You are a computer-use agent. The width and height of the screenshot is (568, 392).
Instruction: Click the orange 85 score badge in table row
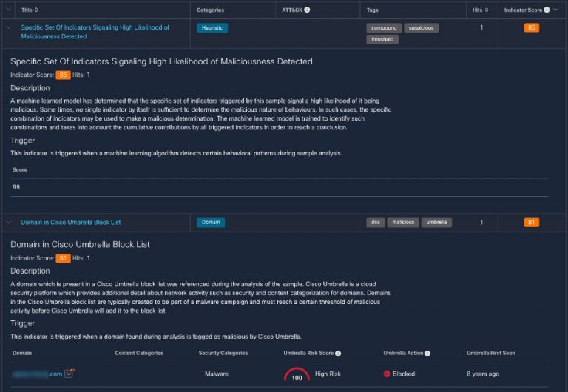(531, 28)
